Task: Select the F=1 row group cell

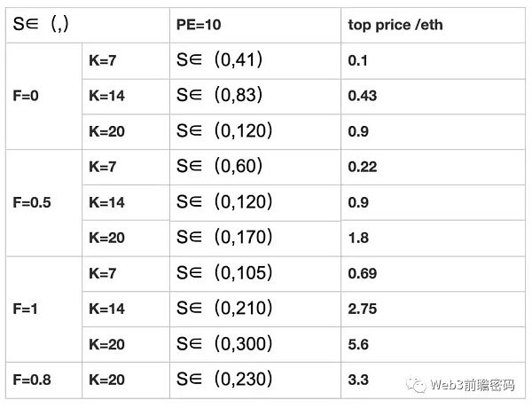Action: [x=27, y=309]
